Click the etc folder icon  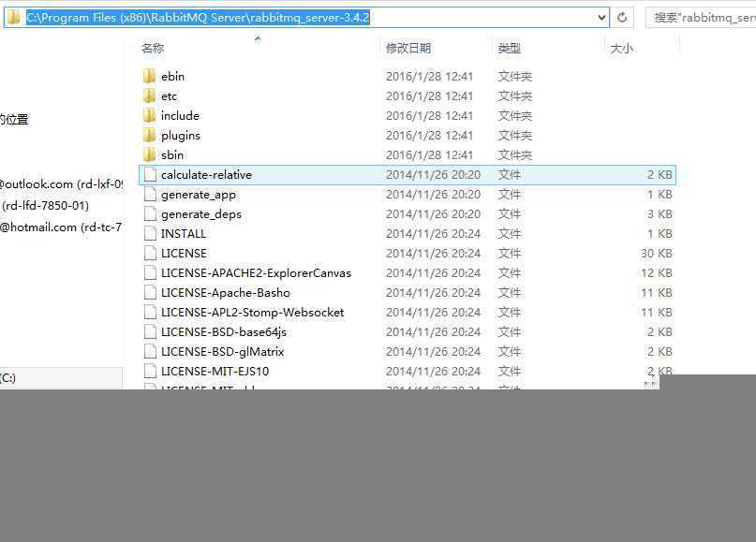(x=150, y=95)
